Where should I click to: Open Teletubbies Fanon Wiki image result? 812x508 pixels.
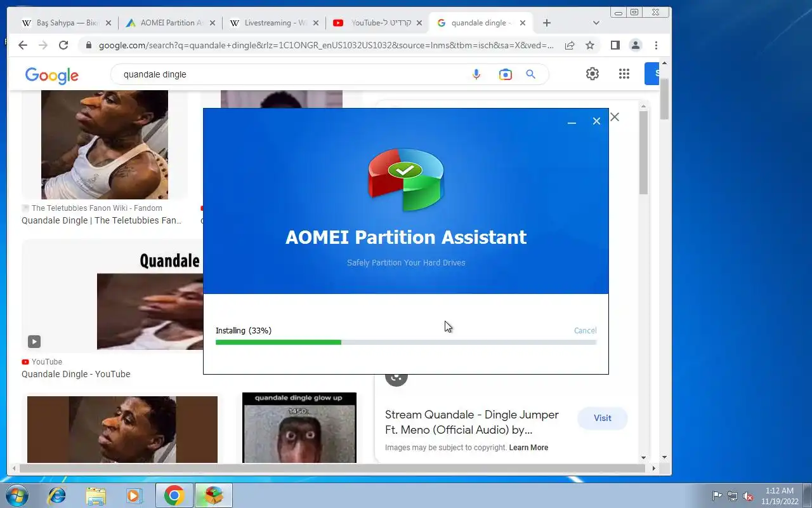(105, 145)
